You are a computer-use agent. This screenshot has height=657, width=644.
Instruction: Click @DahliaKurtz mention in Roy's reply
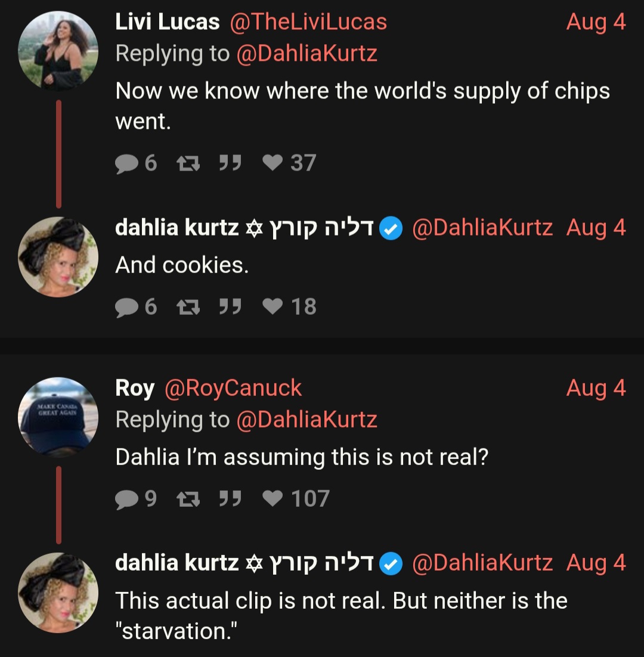pos(306,419)
